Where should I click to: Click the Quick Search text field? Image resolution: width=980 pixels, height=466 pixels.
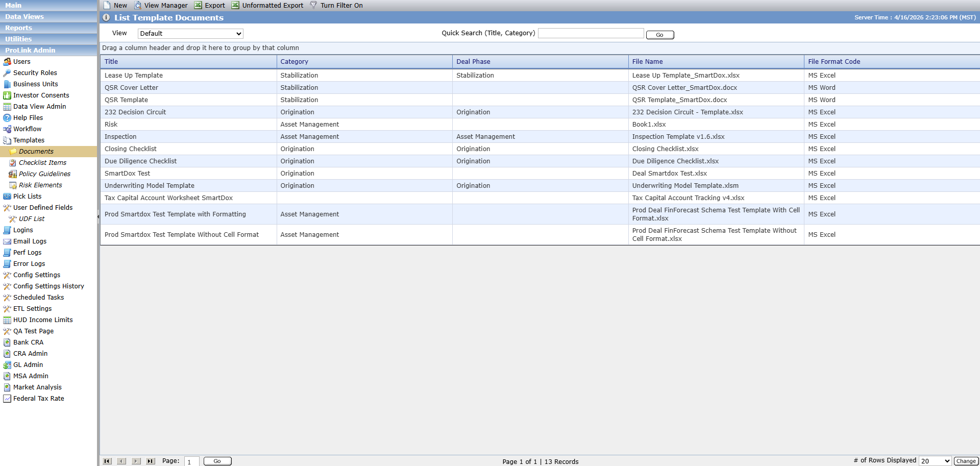click(591, 33)
